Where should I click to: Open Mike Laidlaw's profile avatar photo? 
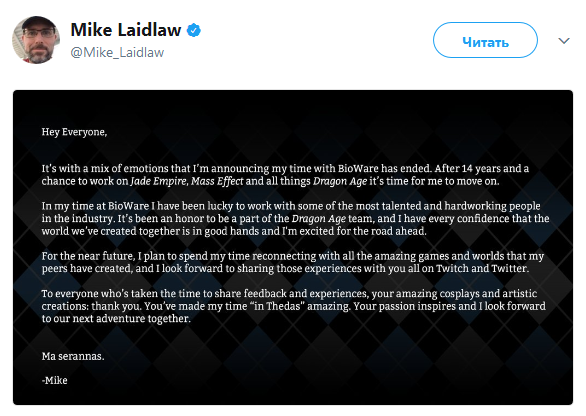tap(36, 40)
